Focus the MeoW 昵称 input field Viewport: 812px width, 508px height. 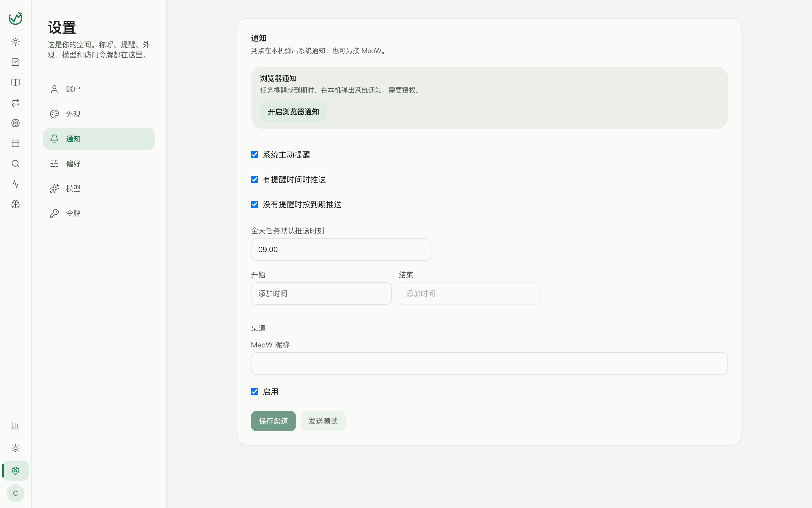pyautogui.click(x=489, y=364)
